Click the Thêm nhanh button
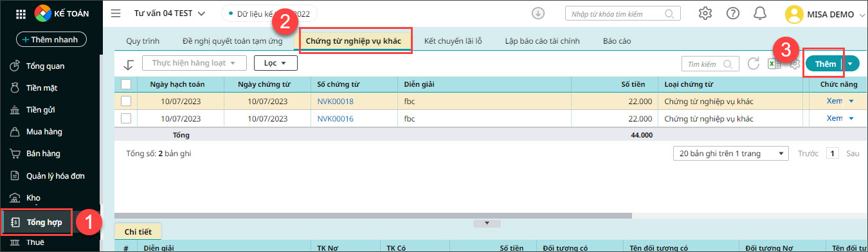This screenshot has width=868, height=252. (x=51, y=40)
